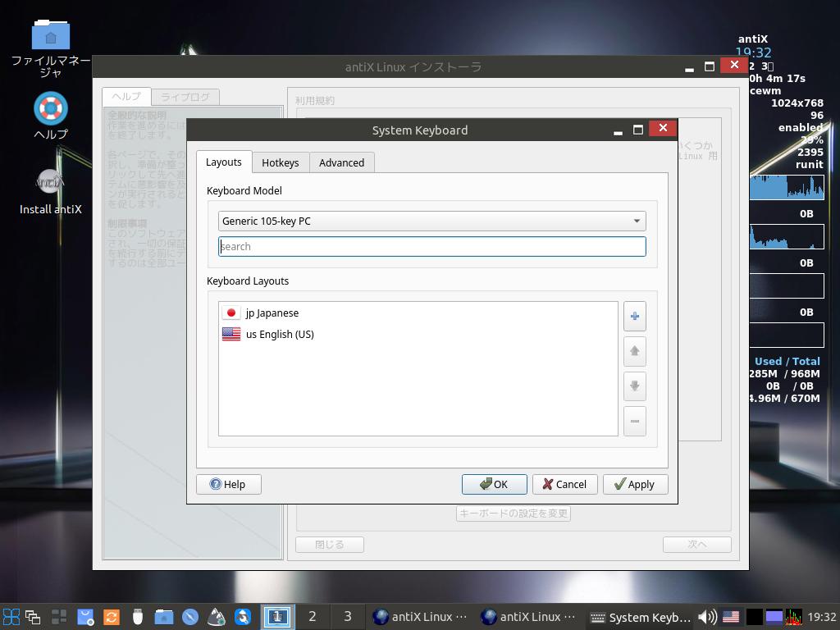Open the USB drive tool in taskbar
840x630 pixels.
(137, 617)
